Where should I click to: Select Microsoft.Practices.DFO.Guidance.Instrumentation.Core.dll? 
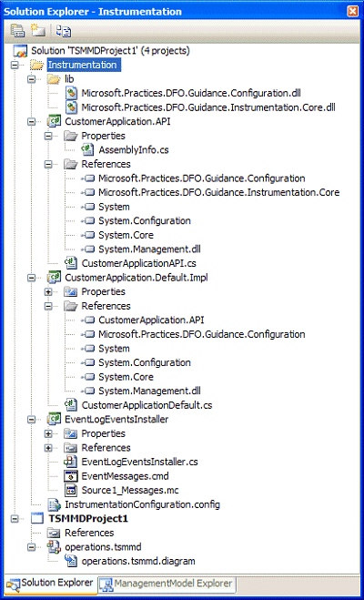click(208, 107)
